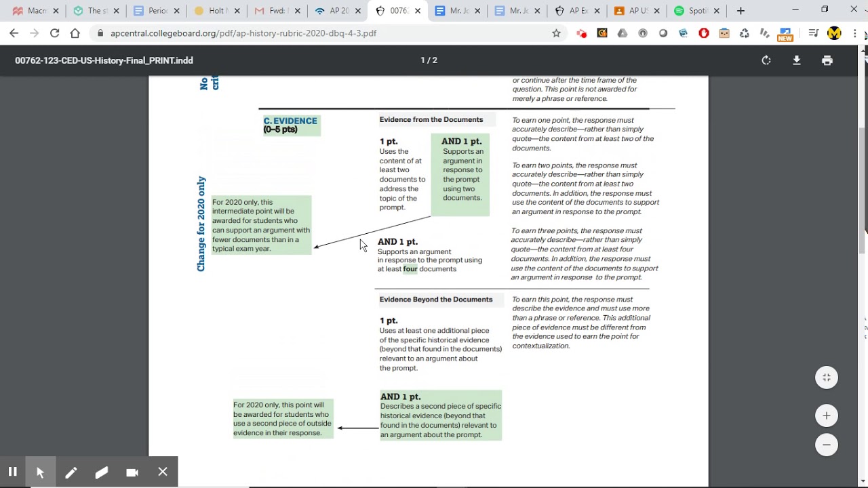The image size is (868, 488).
Task: Print the PDF document
Action: pos(827,60)
